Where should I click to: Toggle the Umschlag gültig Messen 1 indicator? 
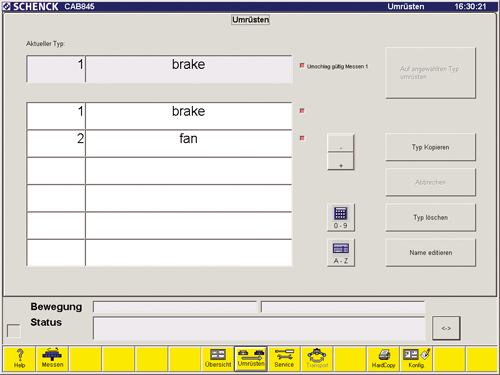302,66
